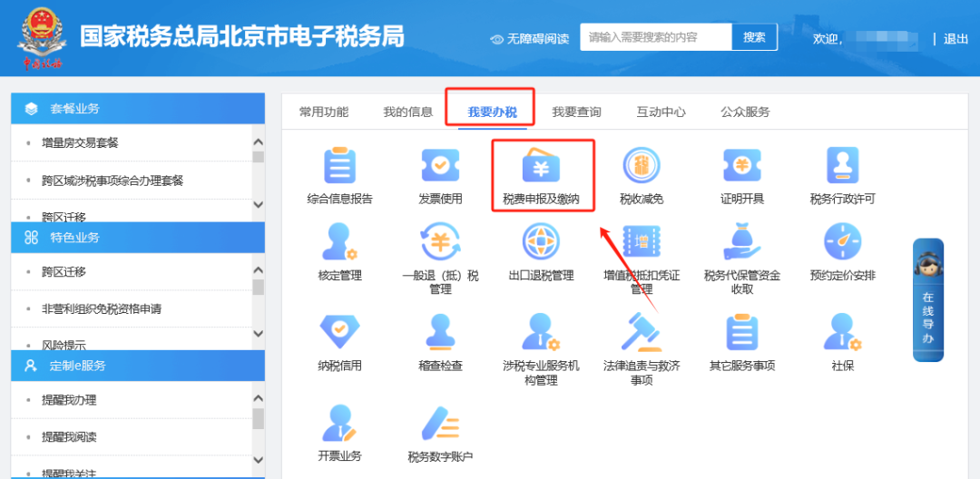
Task: Click scroll-down arrow in 套餐业务 list
Action: coord(258,205)
